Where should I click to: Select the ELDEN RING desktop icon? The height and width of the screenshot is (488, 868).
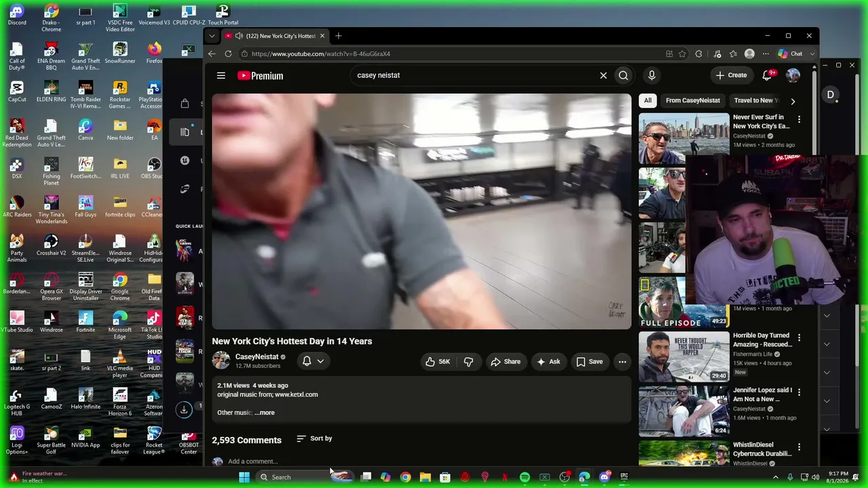click(x=51, y=90)
